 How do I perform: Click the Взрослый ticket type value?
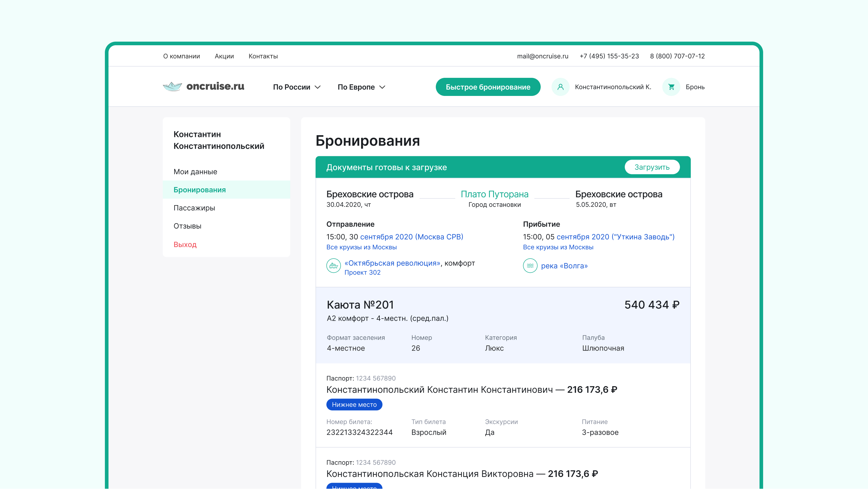point(429,432)
